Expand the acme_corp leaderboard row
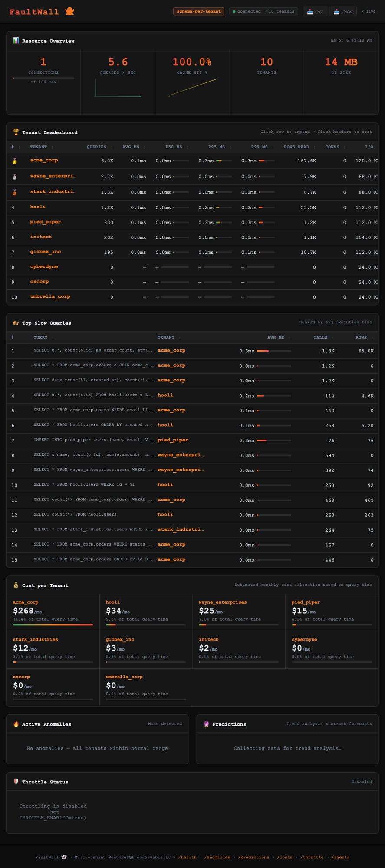 coord(192,161)
